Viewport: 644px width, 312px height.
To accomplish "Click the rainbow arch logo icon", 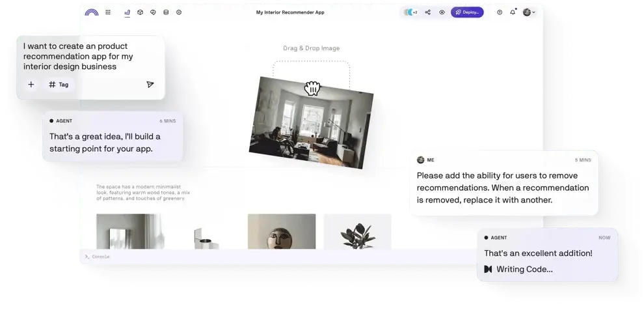I will point(92,12).
